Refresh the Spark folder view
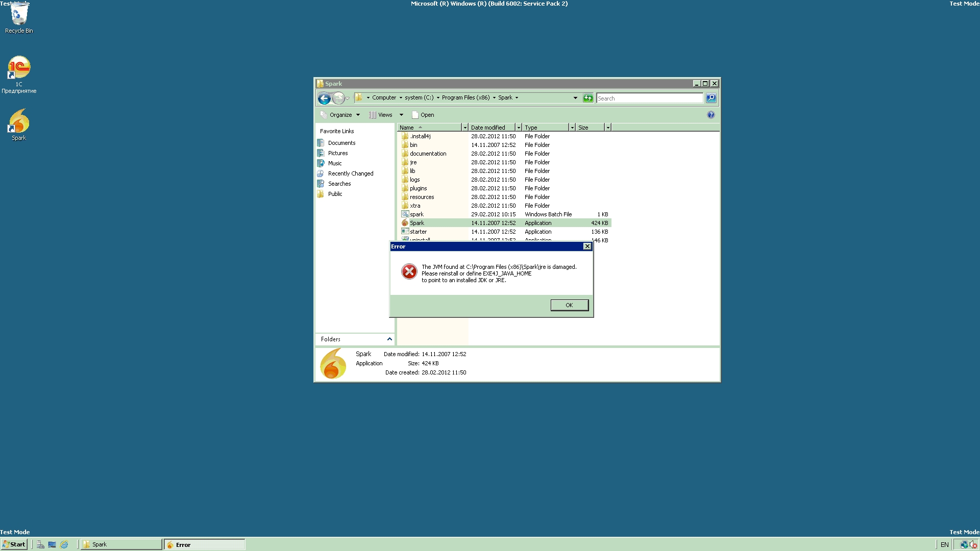Viewport: 980px width, 551px height. tap(588, 98)
